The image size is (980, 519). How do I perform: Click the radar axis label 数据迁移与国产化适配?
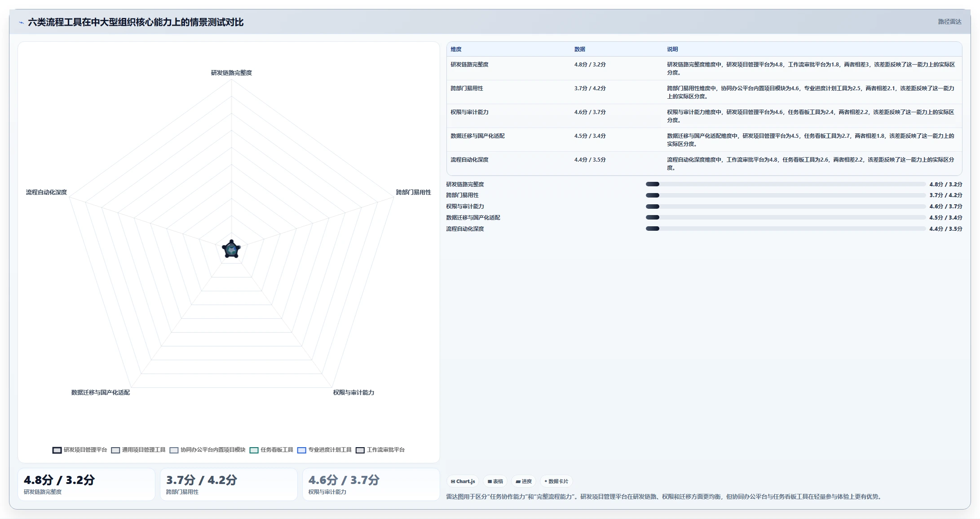pyautogui.click(x=101, y=392)
